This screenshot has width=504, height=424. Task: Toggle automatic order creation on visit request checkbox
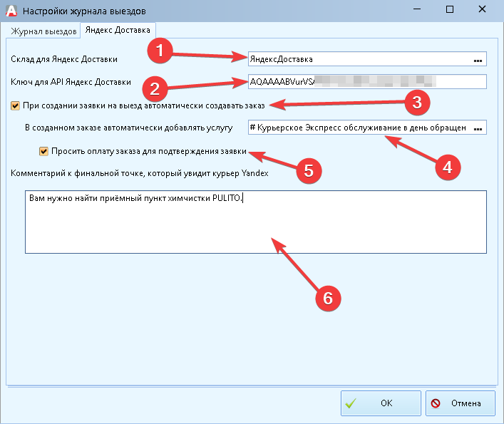[16, 105]
